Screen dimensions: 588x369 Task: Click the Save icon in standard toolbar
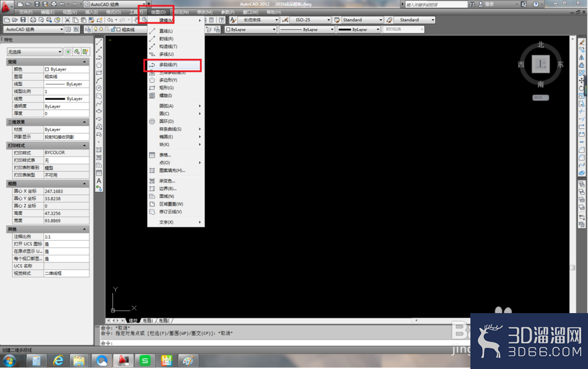click(x=24, y=20)
